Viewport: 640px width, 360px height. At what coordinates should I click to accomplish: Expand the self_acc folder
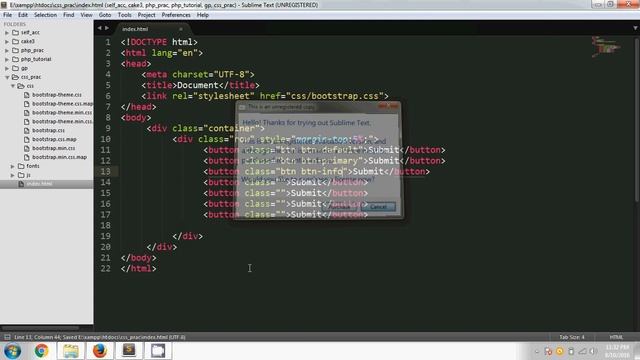7,32
